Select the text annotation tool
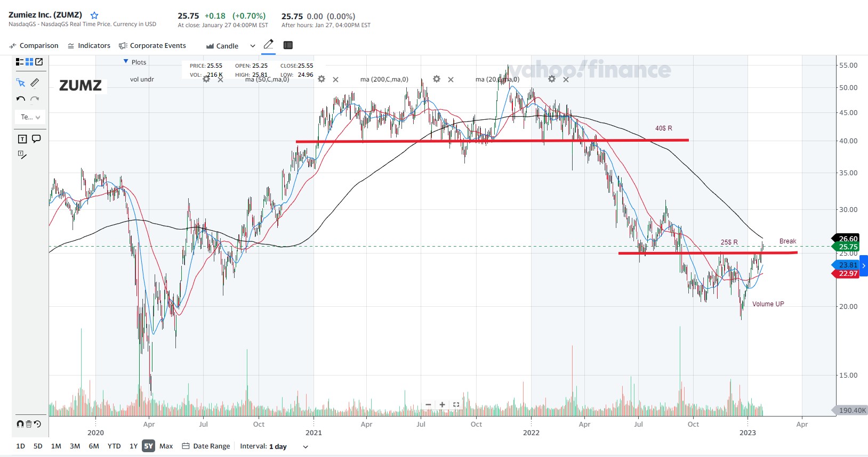 [22, 139]
